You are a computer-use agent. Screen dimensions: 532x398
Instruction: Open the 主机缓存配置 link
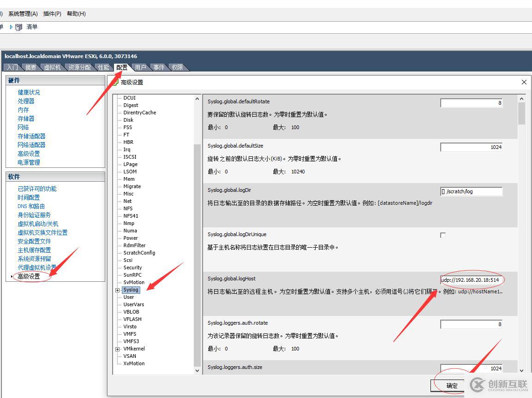click(x=34, y=250)
